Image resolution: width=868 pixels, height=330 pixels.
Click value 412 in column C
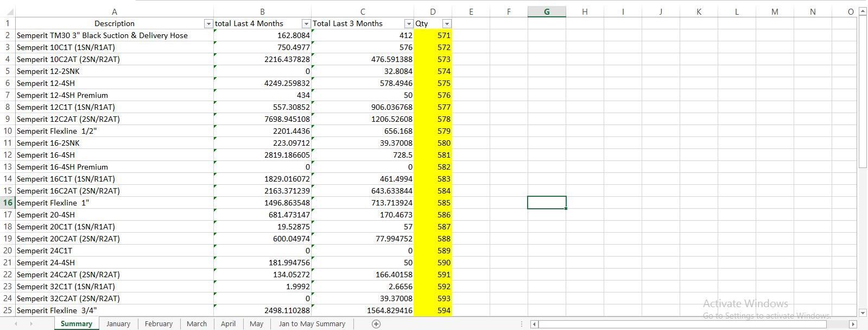(363, 35)
